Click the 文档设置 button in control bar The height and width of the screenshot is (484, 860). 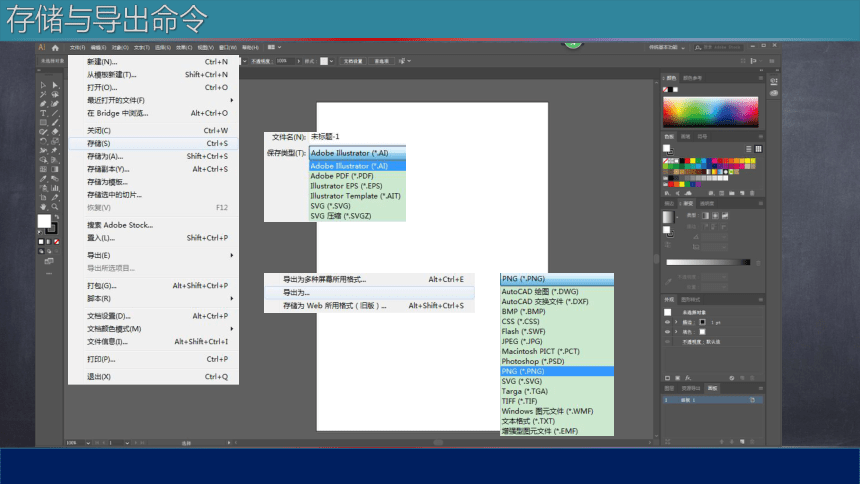[353, 61]
